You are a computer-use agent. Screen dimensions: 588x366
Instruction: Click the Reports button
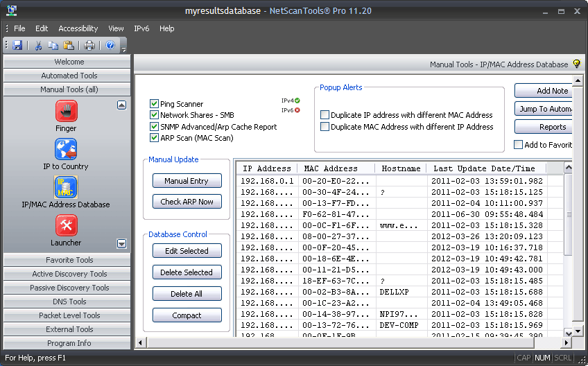(544, 127)
